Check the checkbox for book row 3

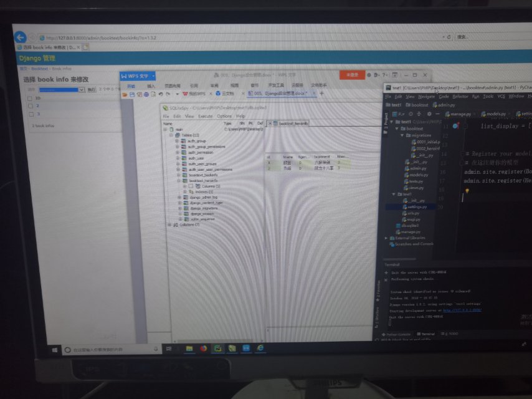click(31, 114)
